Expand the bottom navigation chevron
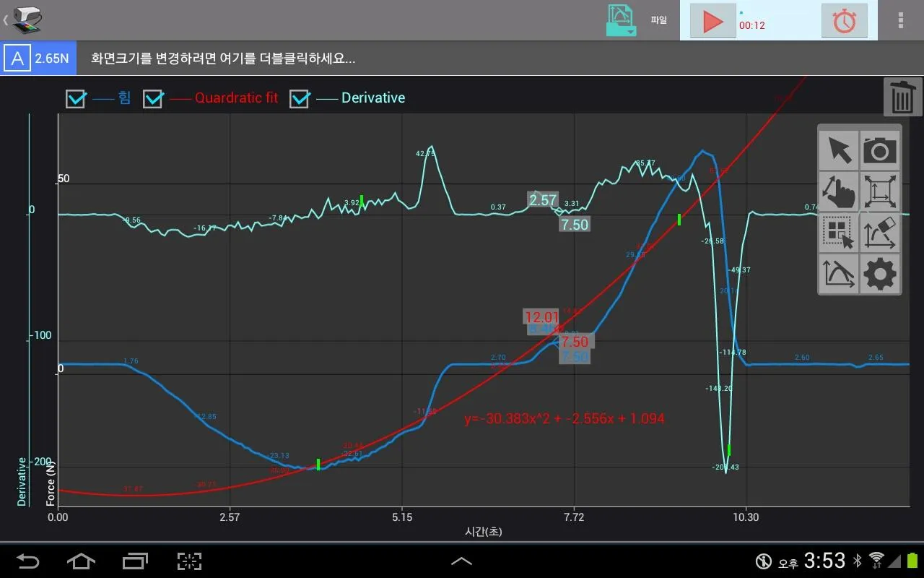The image size is (924, 578). (x=461, y=561)
